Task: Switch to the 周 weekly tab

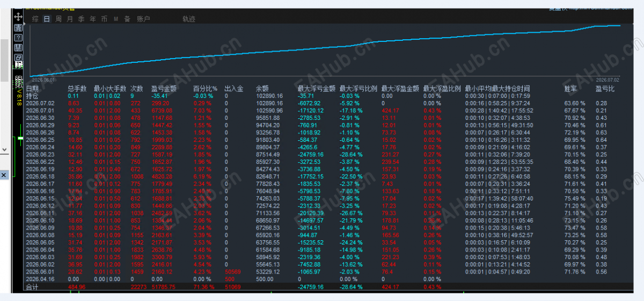Action: point(58,19)
